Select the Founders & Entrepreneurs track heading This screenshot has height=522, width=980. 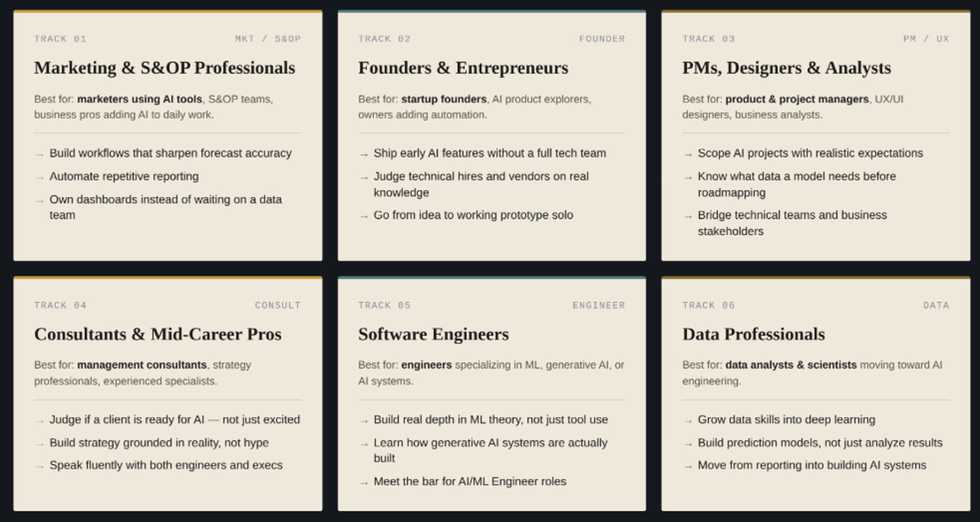tap(463, 68)
